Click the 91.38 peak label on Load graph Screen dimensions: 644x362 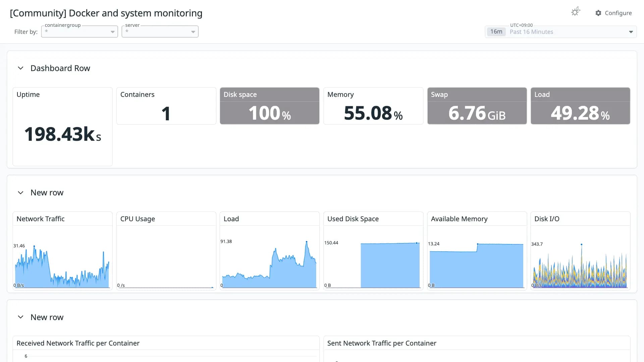click(x=226, y=241)
